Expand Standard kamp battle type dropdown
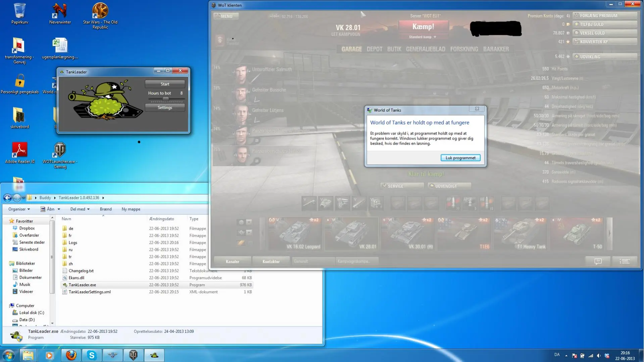Screen dimensions: 644x362 click(423, 37)
